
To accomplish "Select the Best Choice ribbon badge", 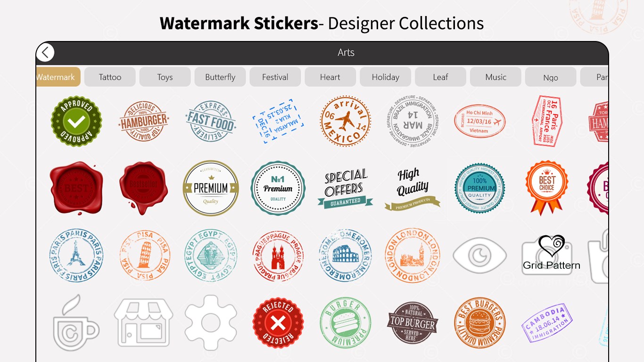I will tap(547, 188).
